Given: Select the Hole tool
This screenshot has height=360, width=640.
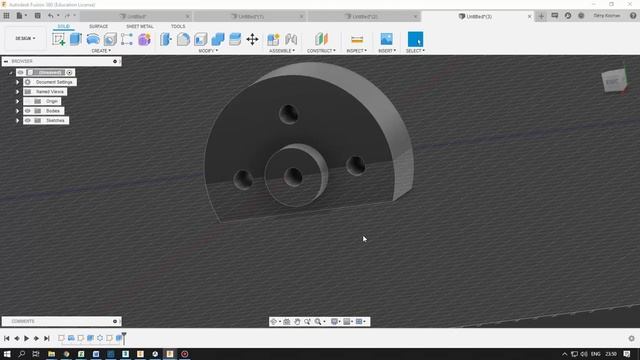Looking at the screenshot, I should 110,39.
